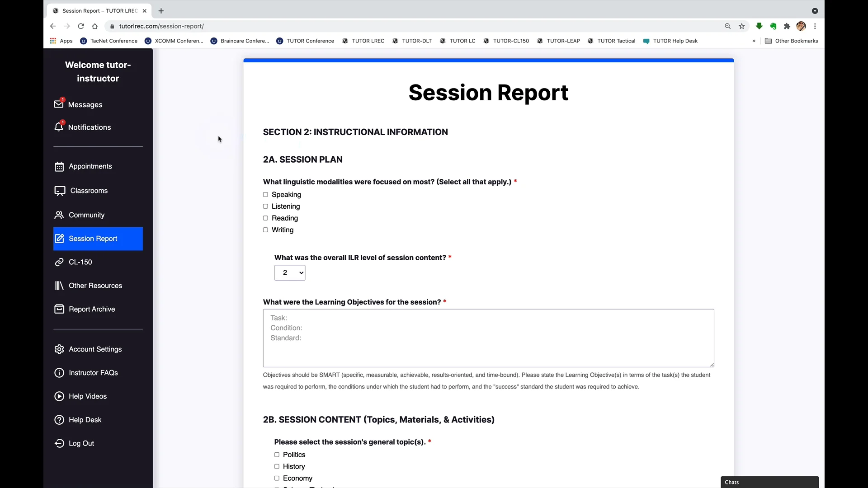868x488 pixels.
Task: Open the browser home page icon
Action: [95, 26]
